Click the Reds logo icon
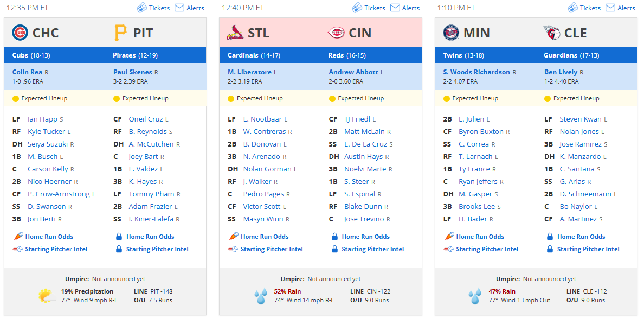The height and width of the screenshot is (318, 644). click(x=336, y=33)
